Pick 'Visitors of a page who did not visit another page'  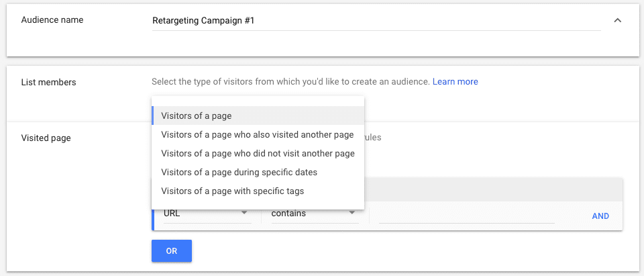[258, 154]
